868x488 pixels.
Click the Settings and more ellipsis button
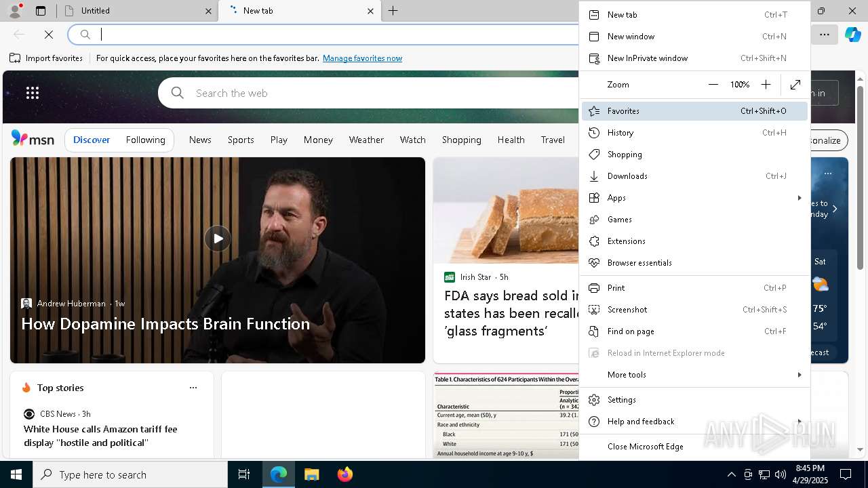pyautogui.click(x=825, y=35)
